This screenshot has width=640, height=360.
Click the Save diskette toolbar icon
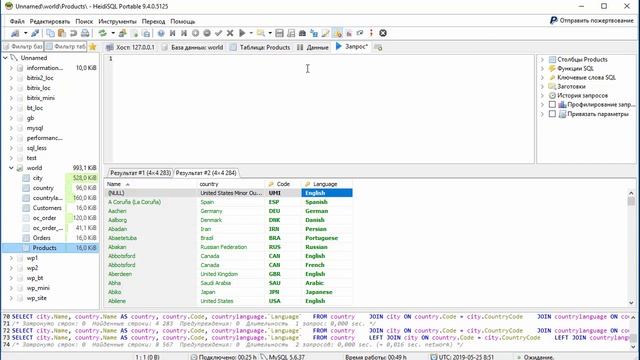(x=279, y=33)
